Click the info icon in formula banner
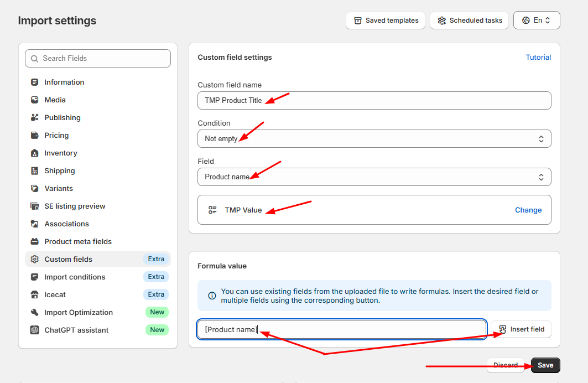Viewport: 588px width, 383px height. point(212,296)
